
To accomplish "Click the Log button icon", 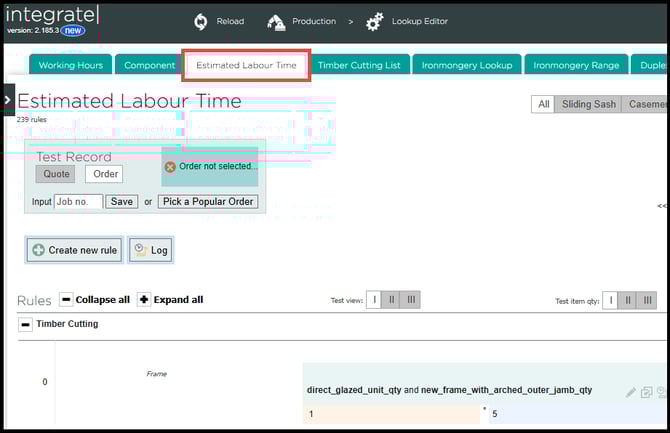I will click(141, 250).
